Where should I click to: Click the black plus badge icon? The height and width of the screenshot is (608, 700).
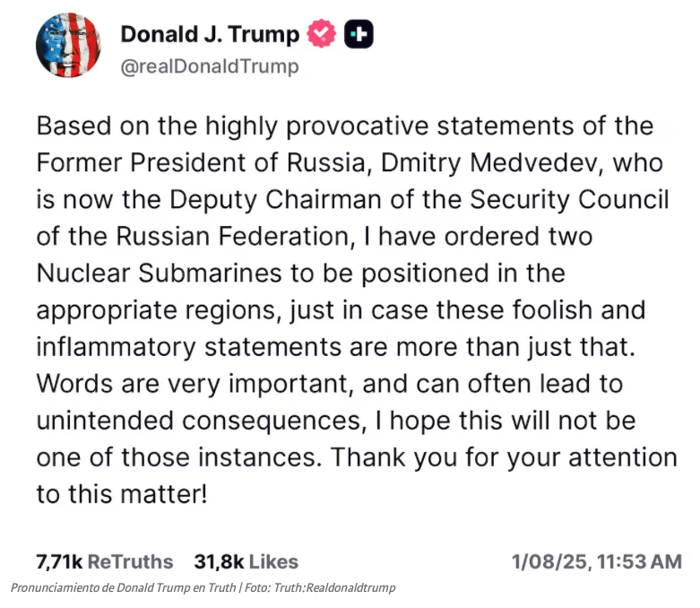359,34
